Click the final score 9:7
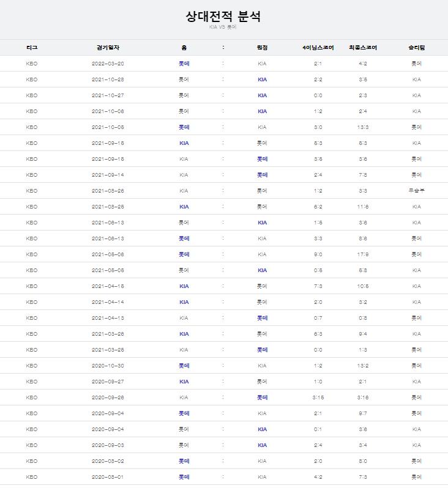The width and height of the screenshot is (448, 488). pos(363,413)
